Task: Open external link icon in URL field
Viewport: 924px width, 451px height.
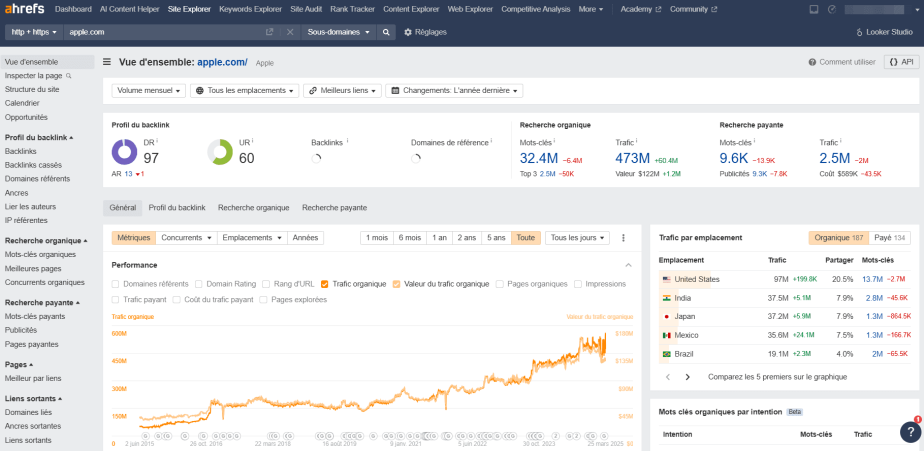Action: tap(269, 32)
